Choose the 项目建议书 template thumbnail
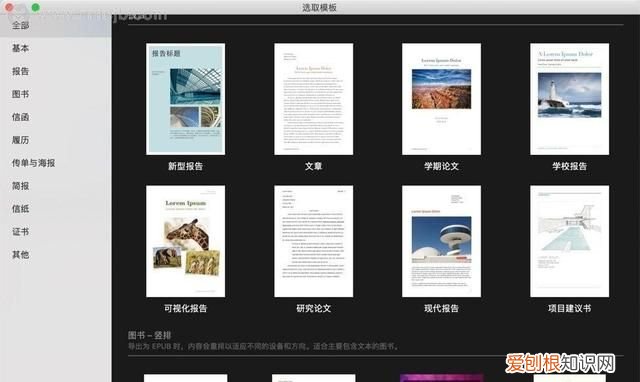The width and height of the screenshot is (640, 382). coord(569,241)
